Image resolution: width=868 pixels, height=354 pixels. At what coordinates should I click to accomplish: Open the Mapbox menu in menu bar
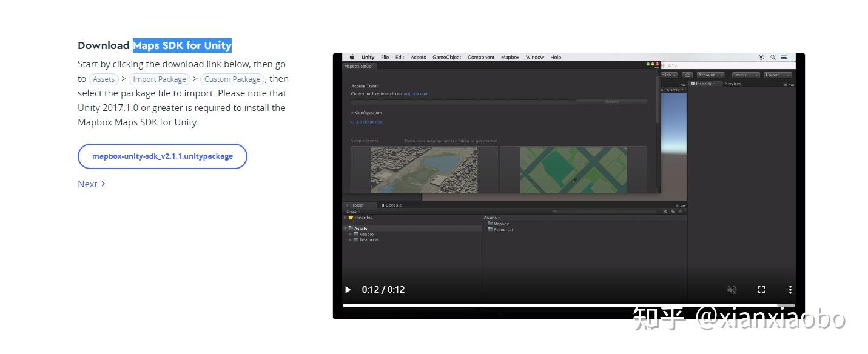(510, 58)
